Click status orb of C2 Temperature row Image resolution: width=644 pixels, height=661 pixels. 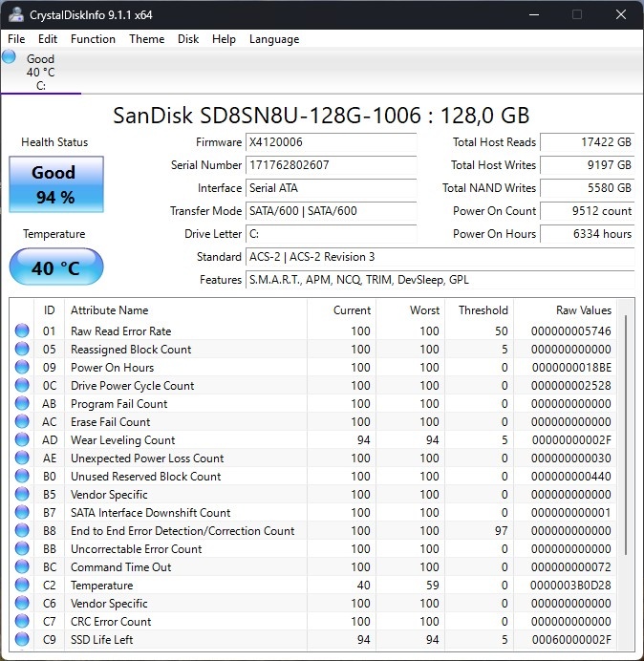(x=22, y=585)
